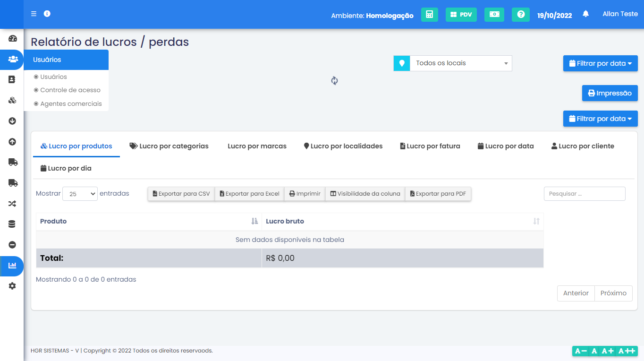Expand the Todos os locais dropdown

(460, 63)
